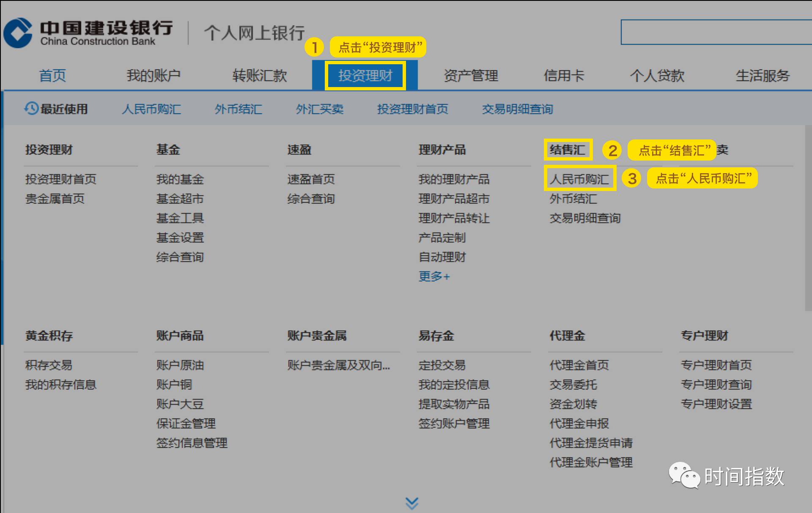Click 更多+ to expand more 理财产品 options
This screenshot has width=812, height=513.
pyautogui.click(x=433, y=276)
